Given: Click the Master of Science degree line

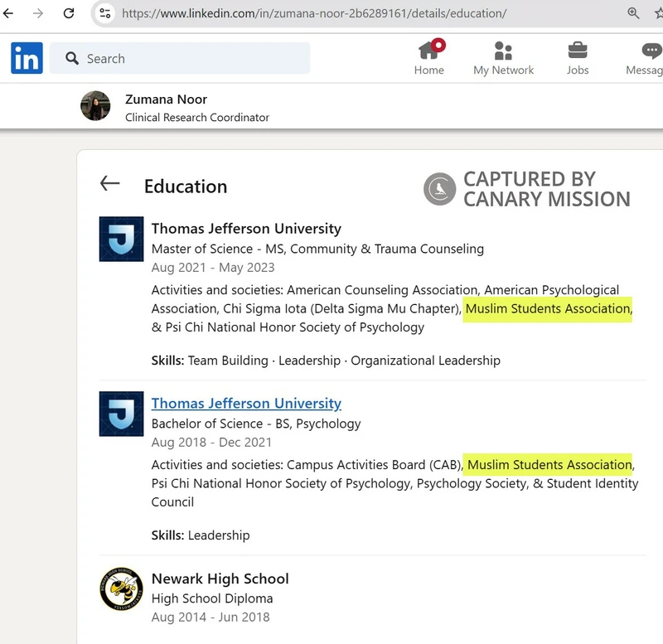Looking at the screenshot, I should [x=317, y=249].
